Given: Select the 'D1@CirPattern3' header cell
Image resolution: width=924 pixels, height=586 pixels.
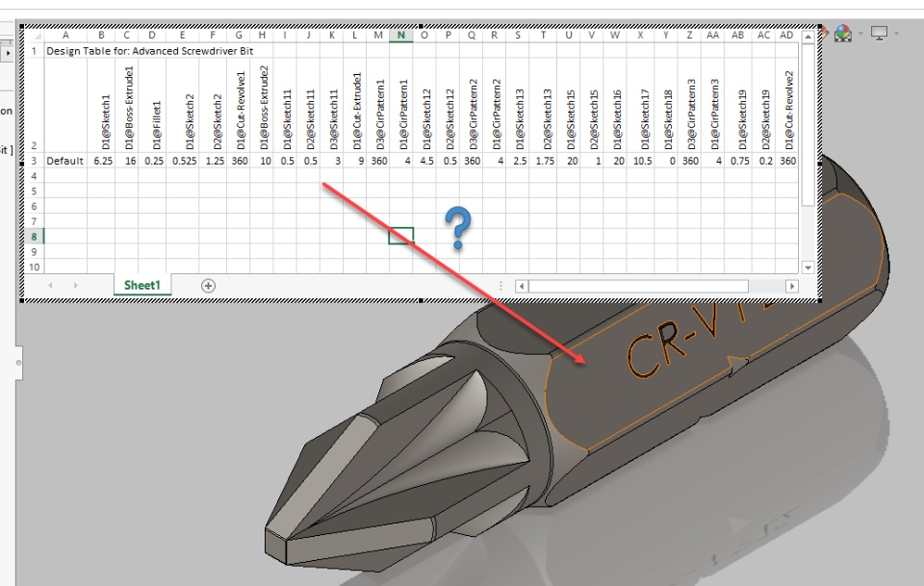Looking at the screenshot, I should coord(712,106).
